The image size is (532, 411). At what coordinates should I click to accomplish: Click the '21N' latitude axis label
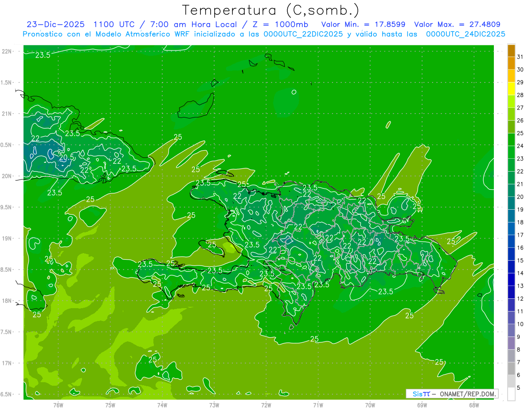pos(7,114)
